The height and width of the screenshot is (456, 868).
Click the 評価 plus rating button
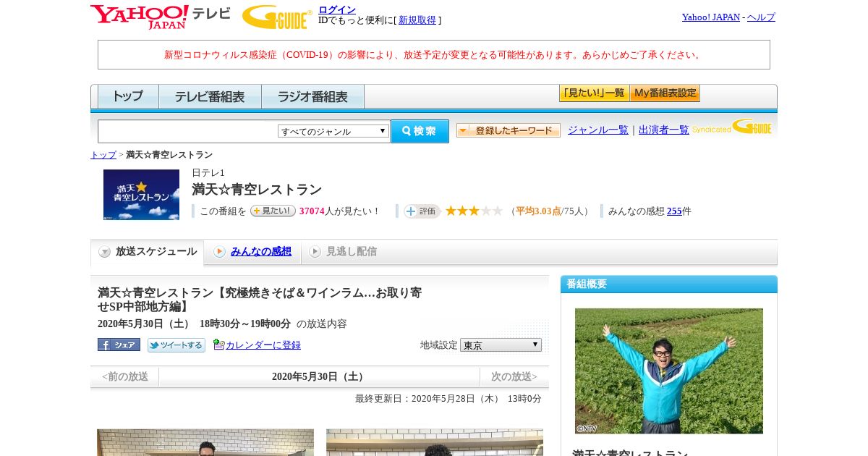[x=422, y=211]
